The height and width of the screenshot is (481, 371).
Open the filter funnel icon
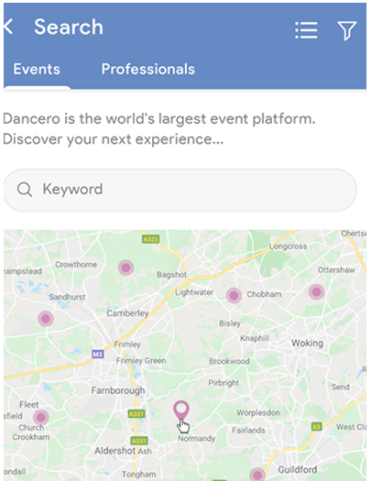347,30
